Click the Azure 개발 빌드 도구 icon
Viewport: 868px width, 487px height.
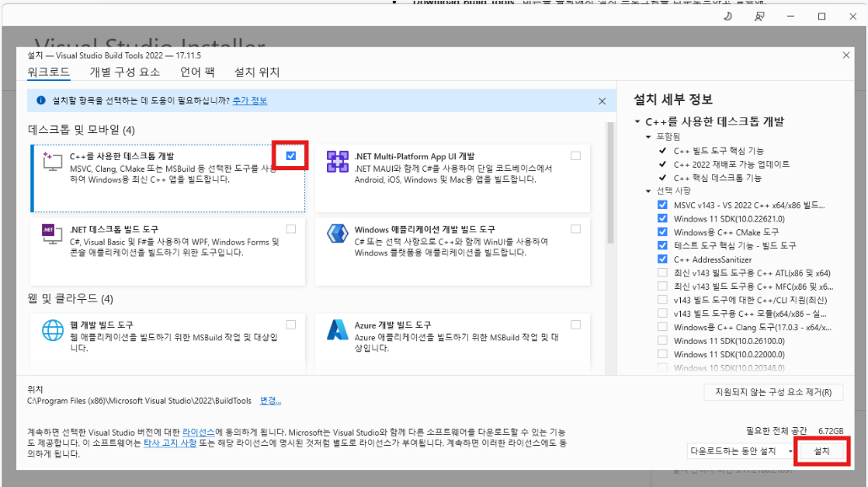pyautogui.click(x=337, y=329)
